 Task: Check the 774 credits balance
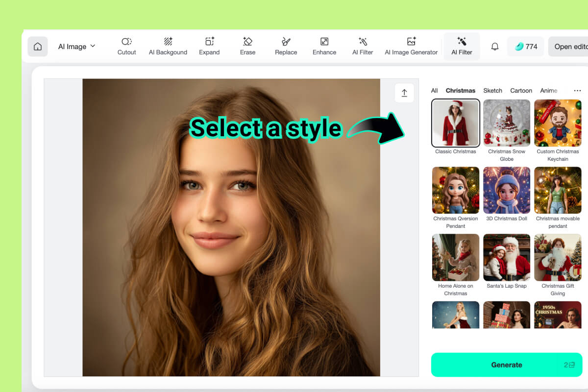[x=525, y=47]
